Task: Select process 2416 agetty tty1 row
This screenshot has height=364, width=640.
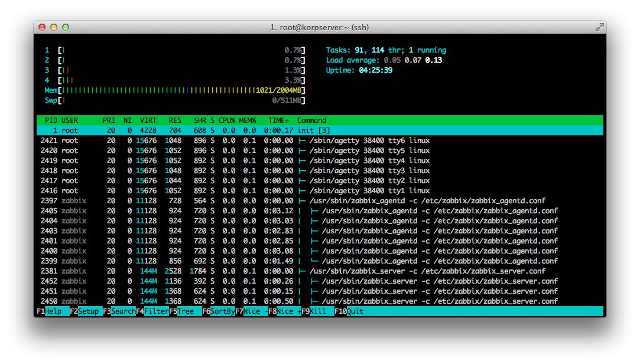Action: (x=320, y=191)
